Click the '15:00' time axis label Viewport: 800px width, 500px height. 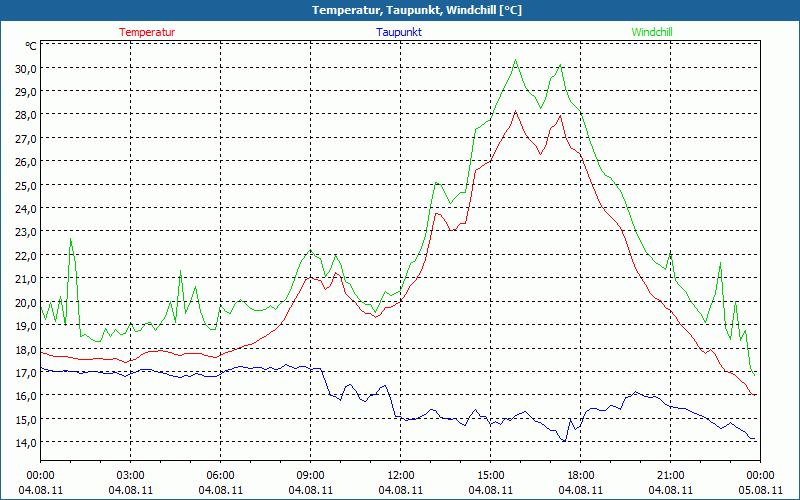tap(490, 476)
